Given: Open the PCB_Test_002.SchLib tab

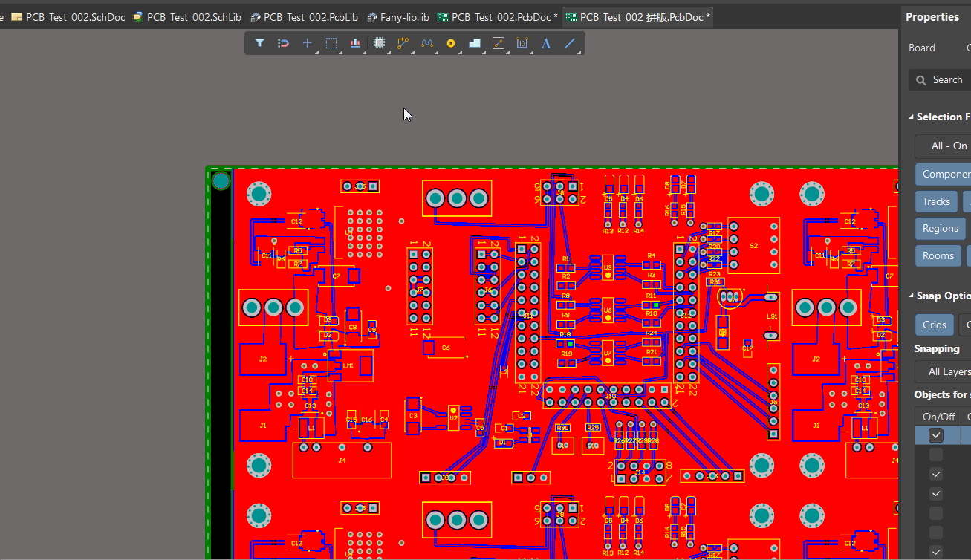Looking at the screenshot, I should [188, 16].
